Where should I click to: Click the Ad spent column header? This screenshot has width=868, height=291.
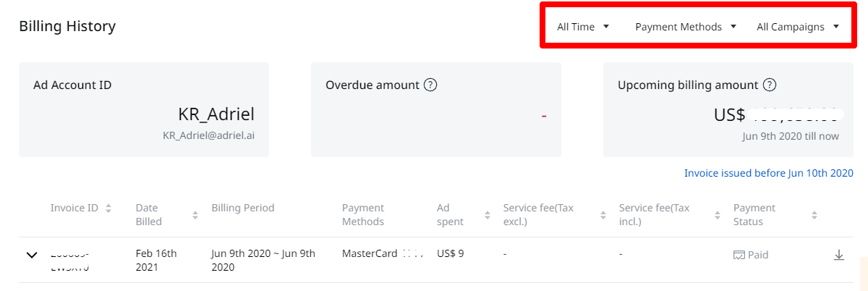[450, 215]
